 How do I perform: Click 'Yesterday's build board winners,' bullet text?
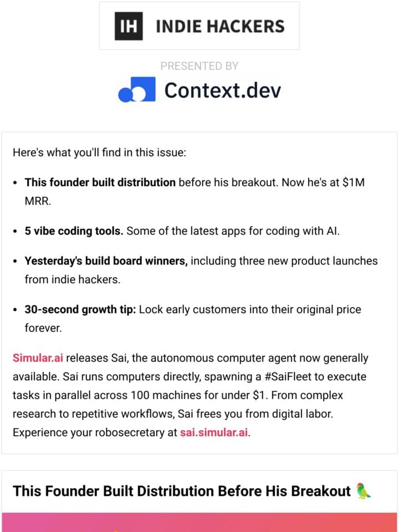[x=106, y=261]
